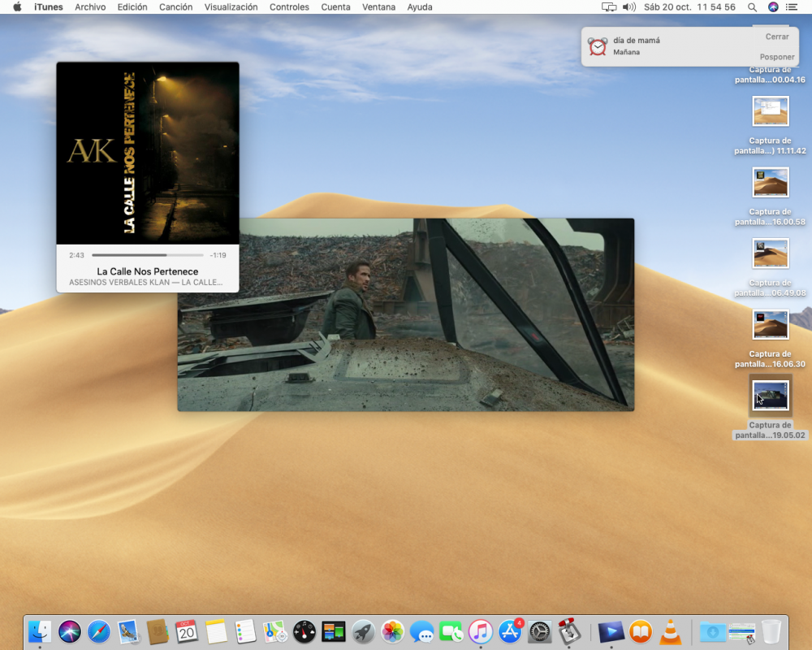Screen dimensions: 812x650
Task: Open the Edición menu
Action: (132, 6)
